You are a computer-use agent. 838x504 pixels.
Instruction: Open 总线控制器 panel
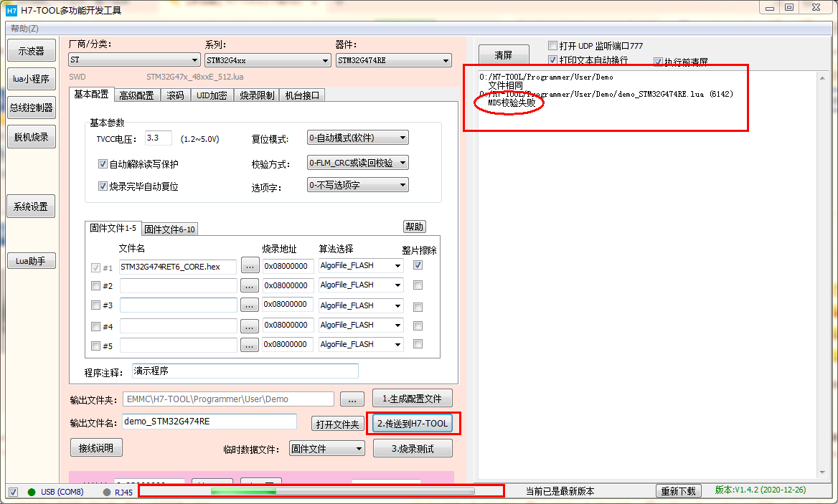[x=31, y=108]
